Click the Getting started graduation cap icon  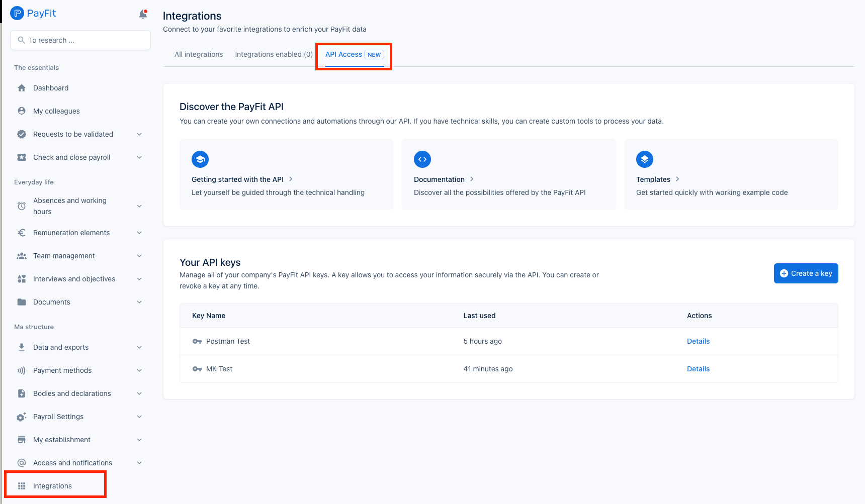[x=200, y=159]
